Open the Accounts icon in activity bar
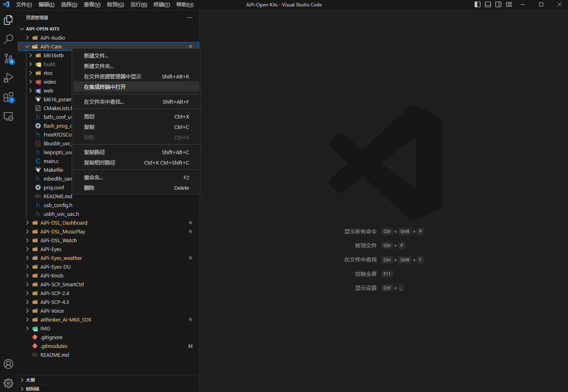568x392 pixels. (x=8, y=364)
